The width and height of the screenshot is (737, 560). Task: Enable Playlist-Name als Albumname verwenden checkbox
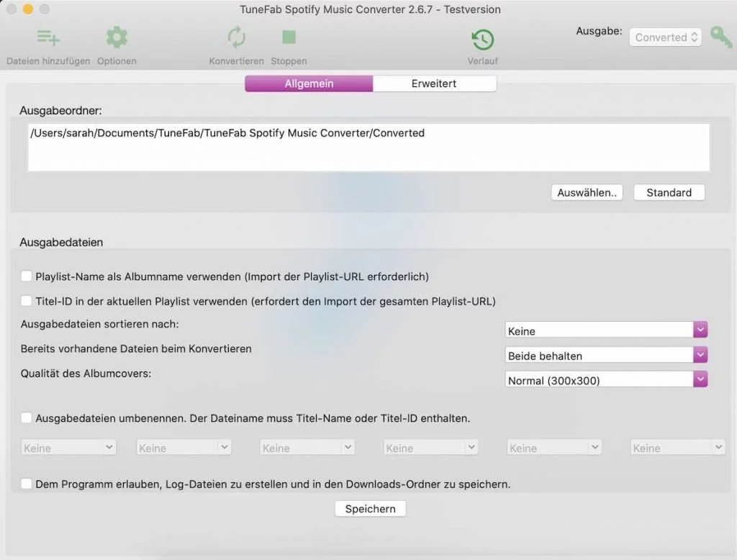27,276
